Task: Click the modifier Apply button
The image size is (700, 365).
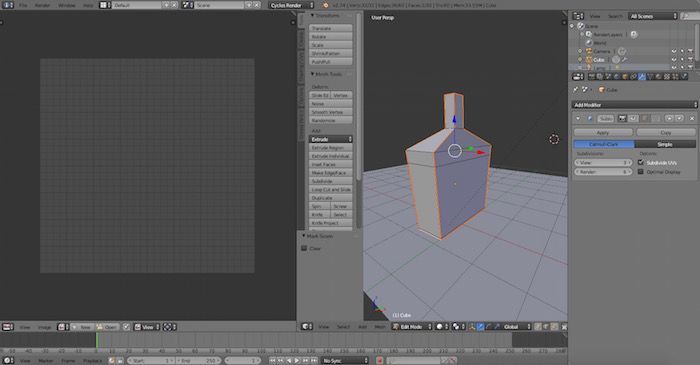Action: pos(603,133)
